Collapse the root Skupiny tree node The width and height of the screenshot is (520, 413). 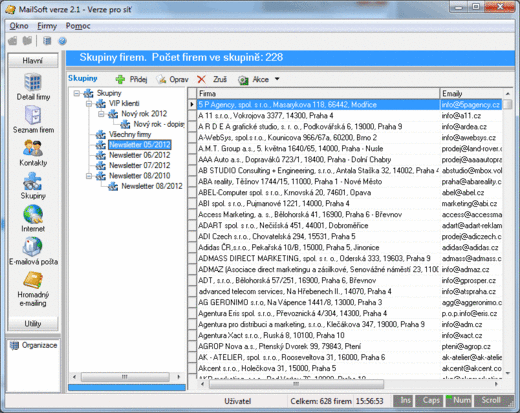77,93
